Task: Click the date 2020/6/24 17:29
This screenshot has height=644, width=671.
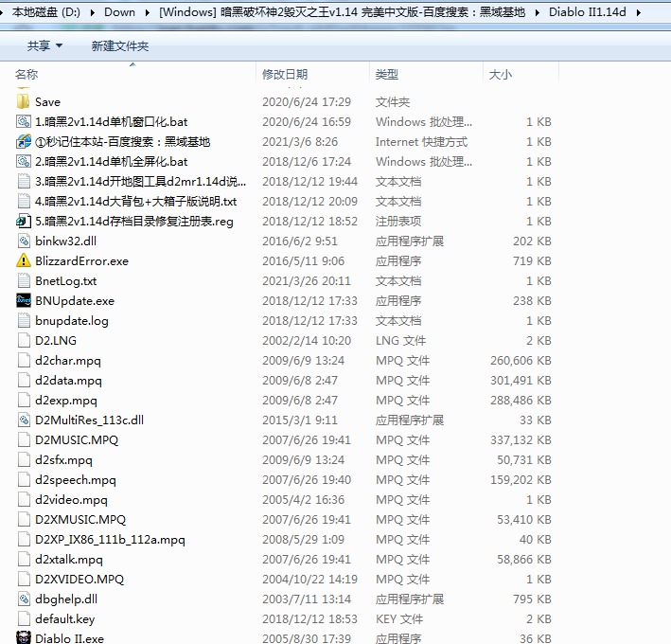Action: pos(307,102)
